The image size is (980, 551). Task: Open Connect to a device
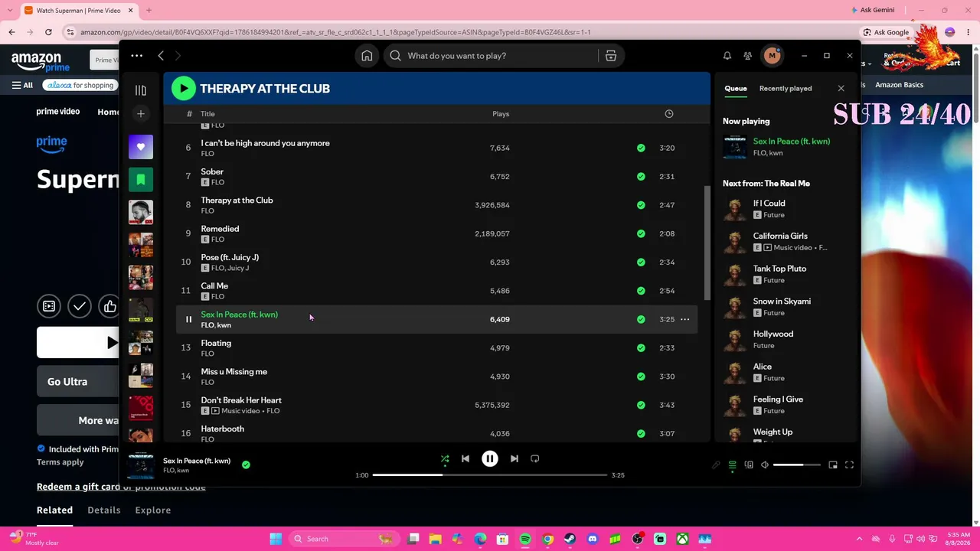[x=749, y=465]
